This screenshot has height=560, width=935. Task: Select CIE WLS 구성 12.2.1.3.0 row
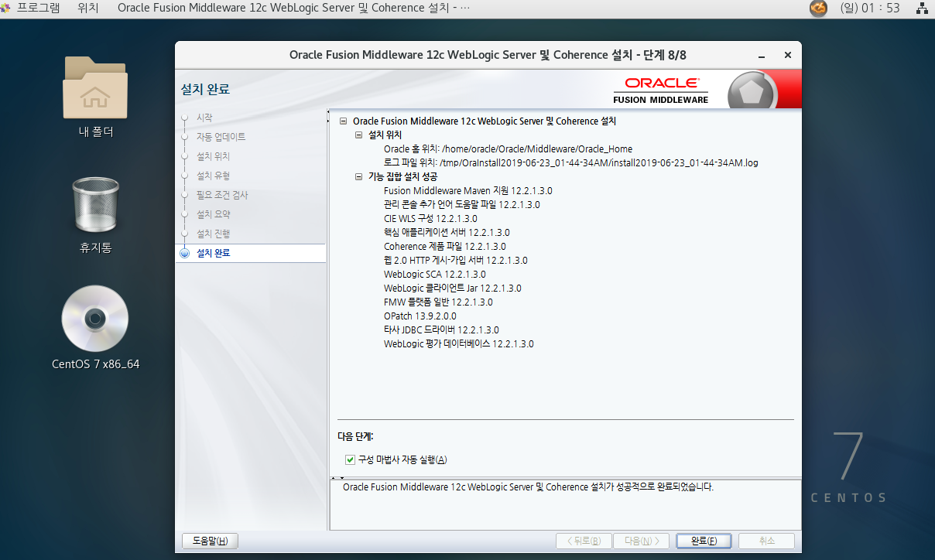(430, 219)
